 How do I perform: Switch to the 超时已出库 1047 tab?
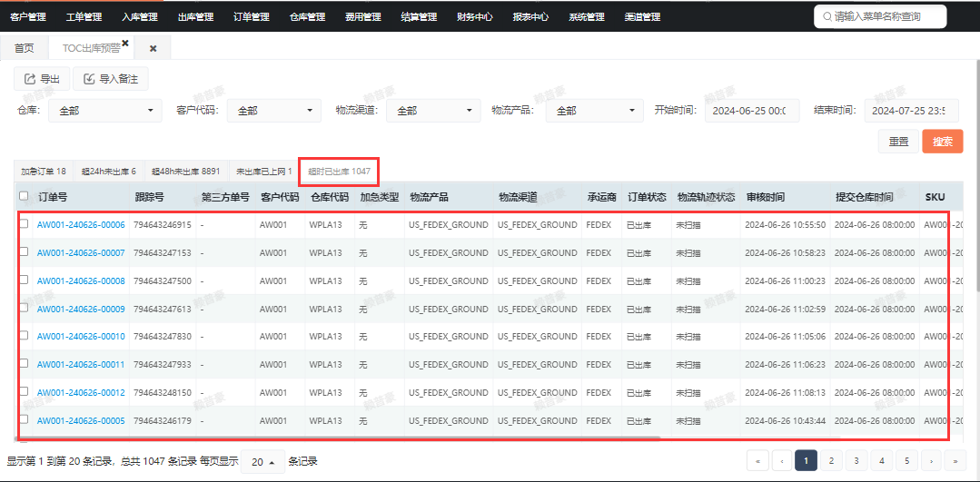pyautogui.click(x=340, y=171)
